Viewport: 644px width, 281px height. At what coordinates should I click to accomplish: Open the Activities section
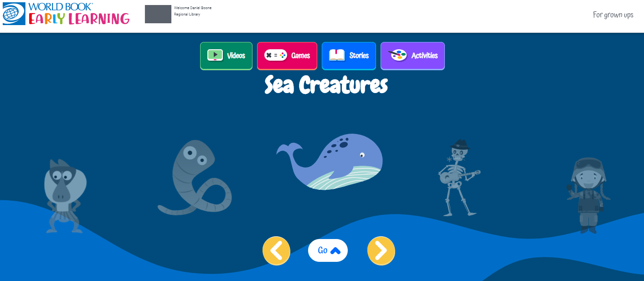pos(412,56)
